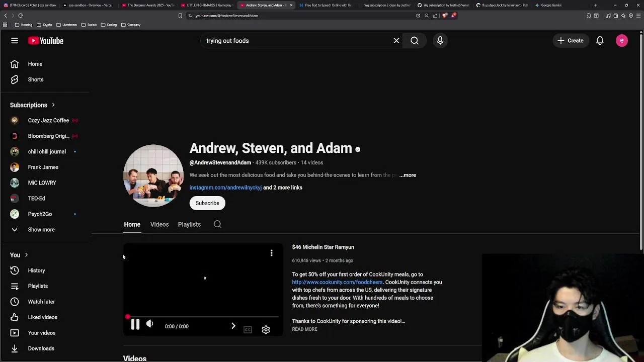Open the cookunity.com/foodcheers link
This screenshot has width=644, height=362.
click(337, 282)
